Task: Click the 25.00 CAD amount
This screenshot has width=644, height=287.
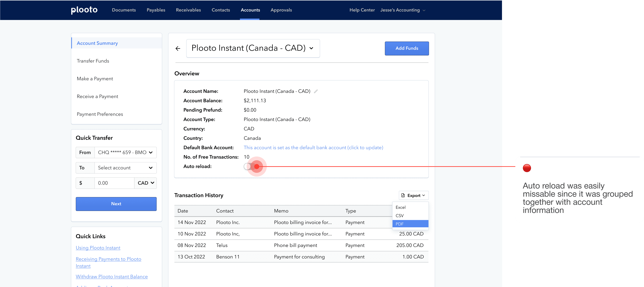Action: (411, 234)
